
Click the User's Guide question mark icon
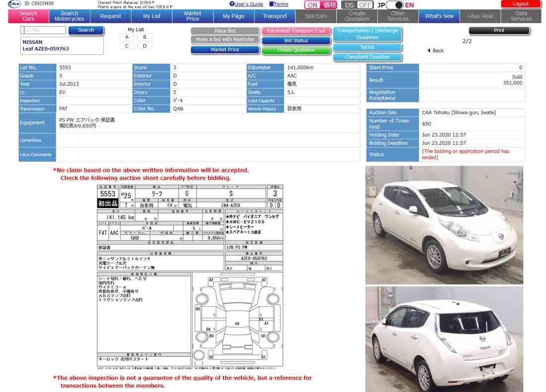pos(232,4)
